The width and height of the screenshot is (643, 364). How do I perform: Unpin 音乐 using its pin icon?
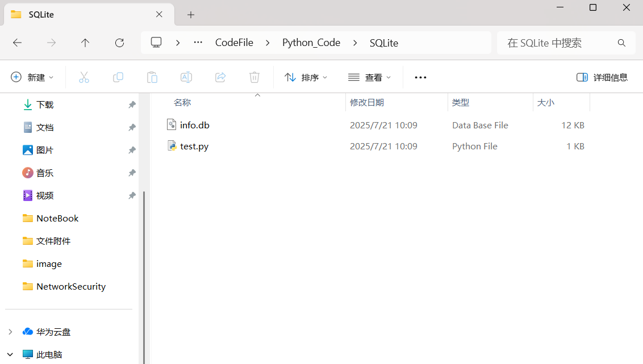[x=132, y=173]
